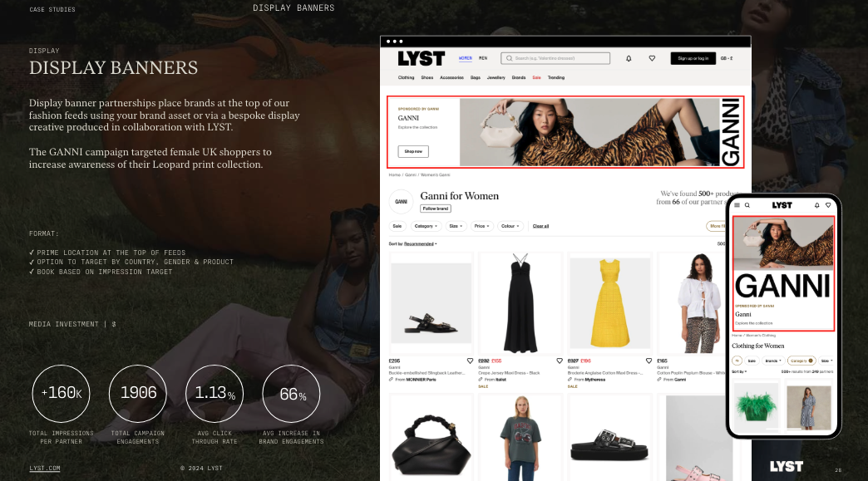This screenshot has height=481, width=868.
Task: Click the LYST logo in desktop header
Action: click(421, 58)
